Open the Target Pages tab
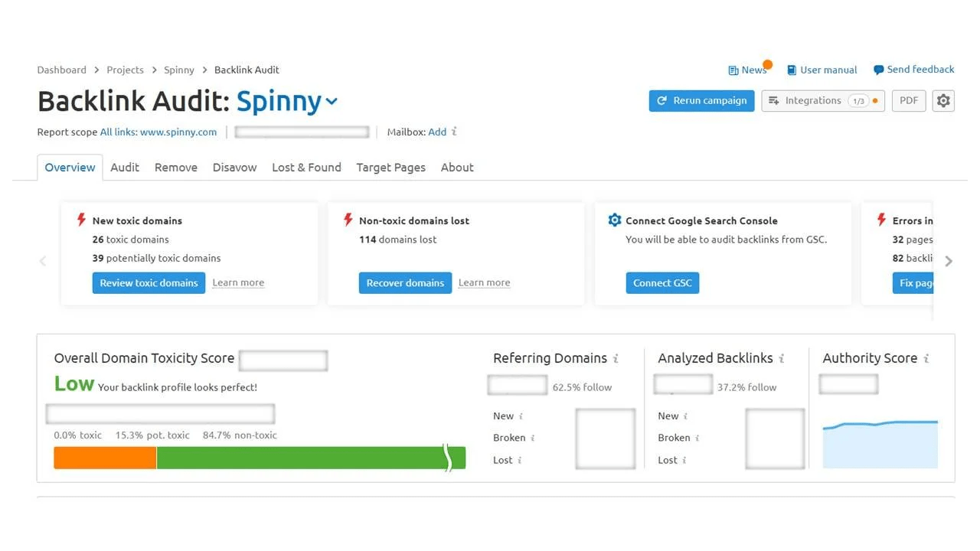Image resolution: width=980 pixels, height=551 pixels. click(x=390, y=168)
